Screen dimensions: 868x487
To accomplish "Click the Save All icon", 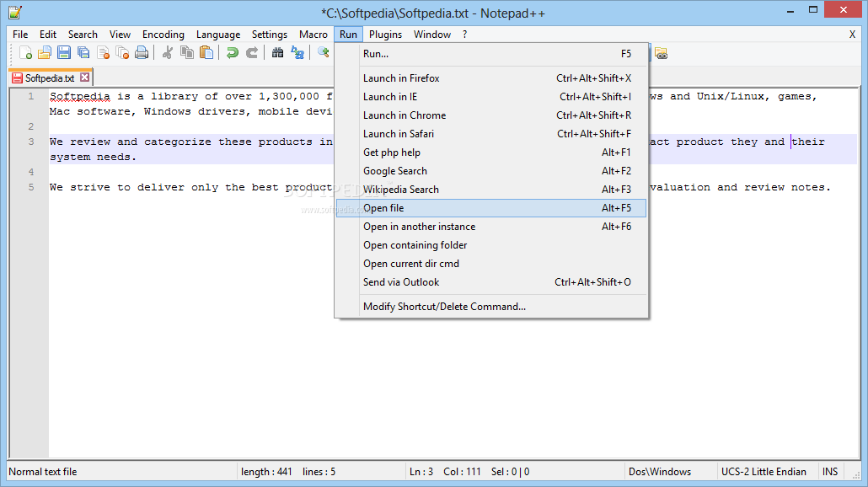I will [83, 53].
